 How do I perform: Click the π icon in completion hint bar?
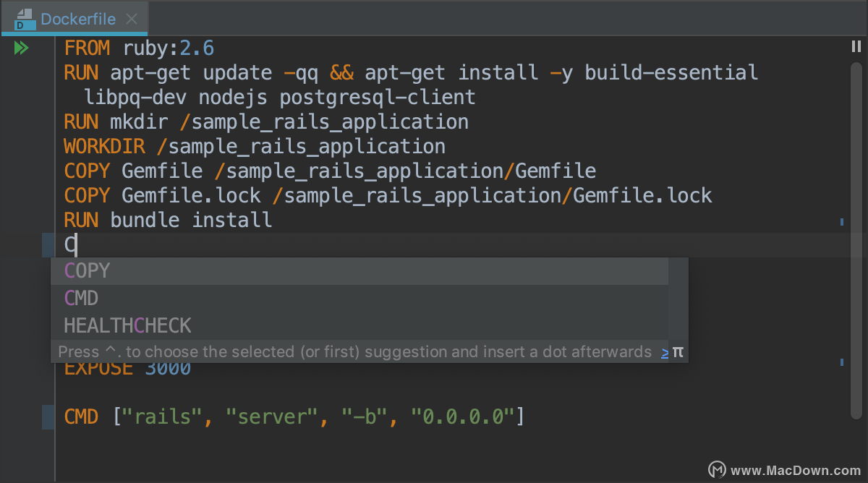(x=678, y=352)
